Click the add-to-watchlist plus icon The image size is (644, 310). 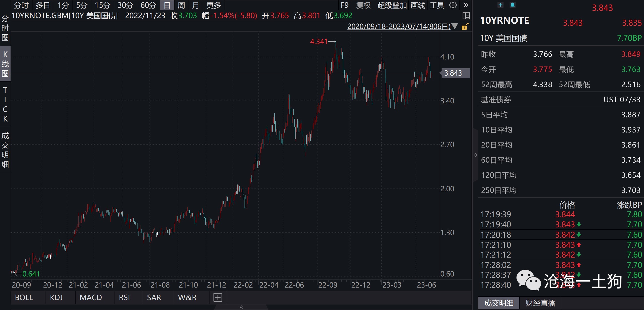coord(500,5)
